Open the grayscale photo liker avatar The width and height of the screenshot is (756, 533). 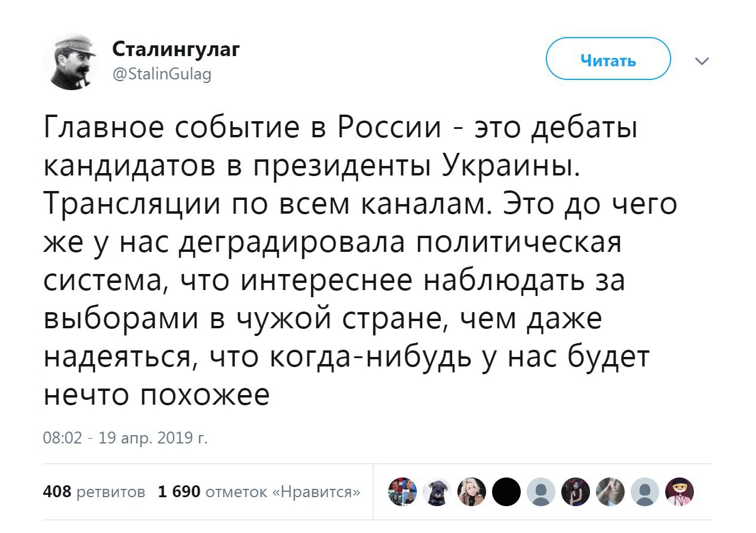610,492
